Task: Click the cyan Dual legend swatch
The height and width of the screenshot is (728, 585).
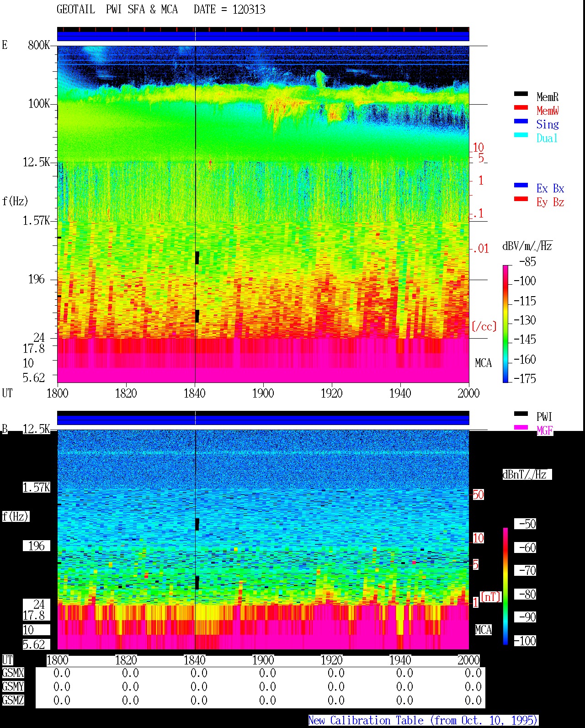Action: tap(521, 135)
